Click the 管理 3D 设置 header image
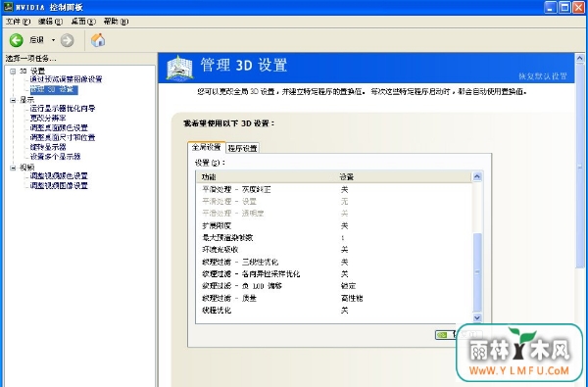Image resolution: width=588 pixels, height=387 pixels. pos(179,68)
